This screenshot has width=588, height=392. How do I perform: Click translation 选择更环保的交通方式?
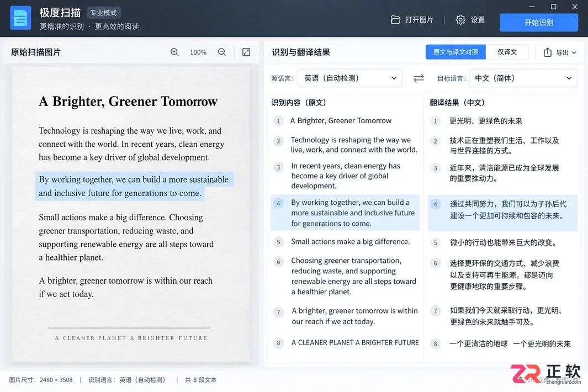pos(505,274)
